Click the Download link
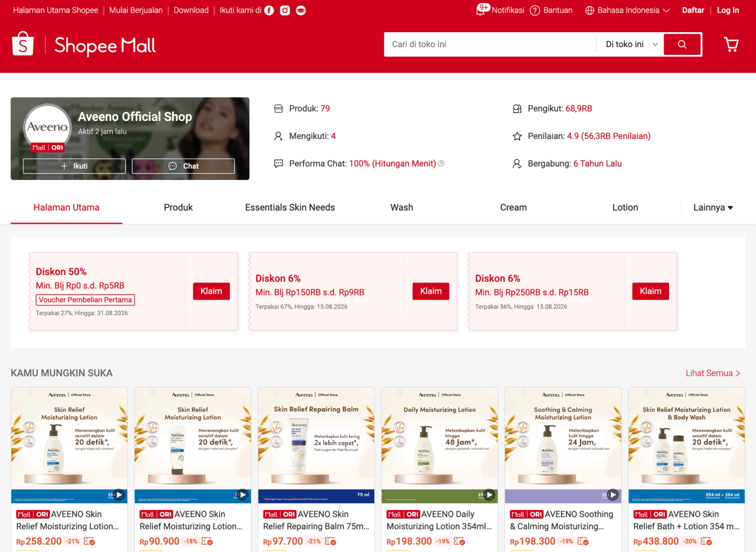Viewport: 756px width, 552px height. [x=191, y=10]
